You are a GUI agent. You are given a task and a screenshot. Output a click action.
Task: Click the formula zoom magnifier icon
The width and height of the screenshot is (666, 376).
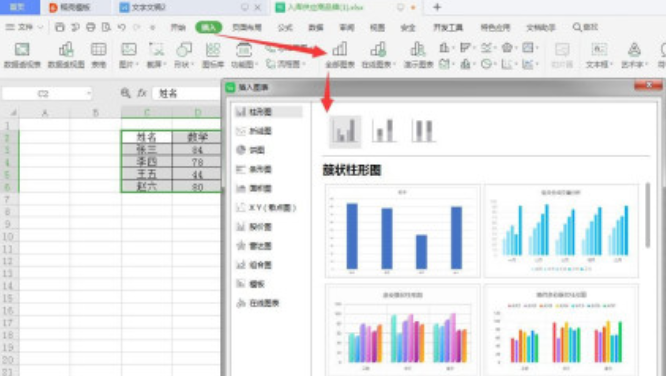(125, 93)
